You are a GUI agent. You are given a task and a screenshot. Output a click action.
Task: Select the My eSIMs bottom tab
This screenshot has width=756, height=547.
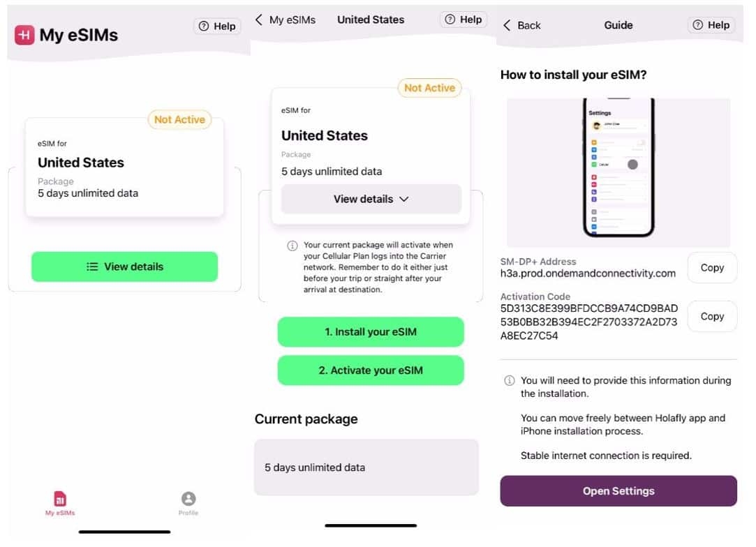click(60, 503)
